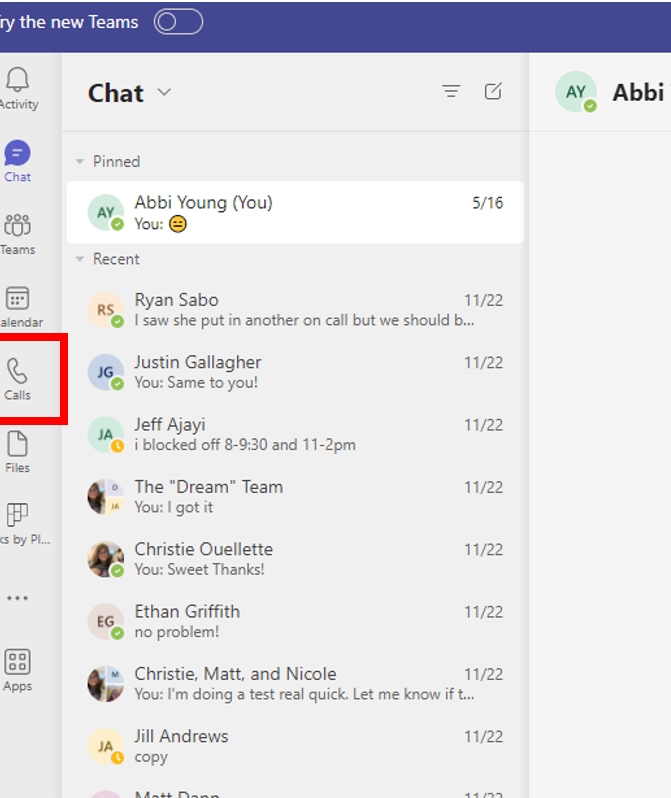The width and height of the screenshot is (671, 798).
Task: Open the Tasks by Planner icon
Action: coord(17,514)
